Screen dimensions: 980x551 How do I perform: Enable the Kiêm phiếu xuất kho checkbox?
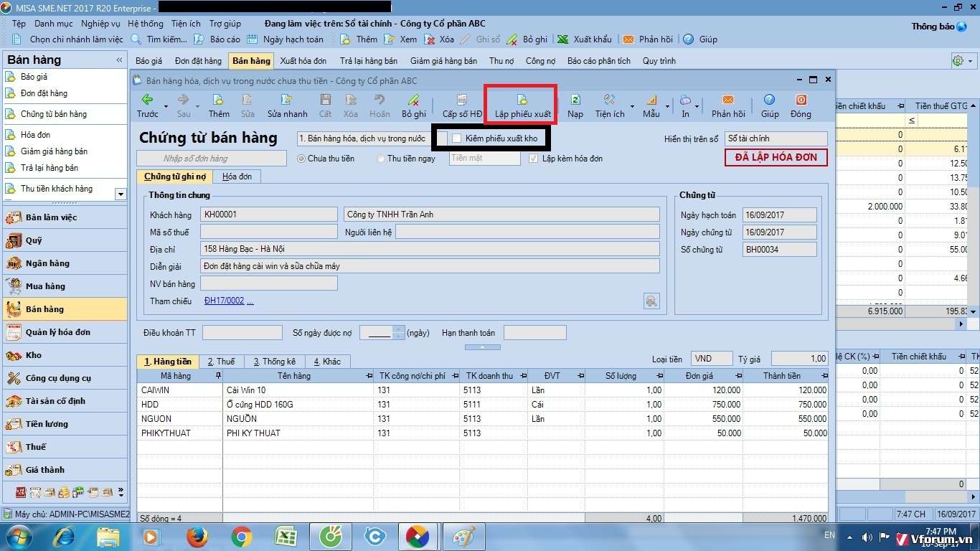point(457,138)
